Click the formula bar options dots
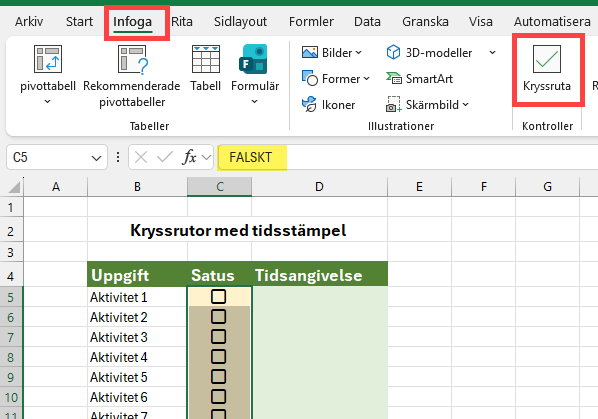This screenshot has height=419, width=598. 118,157
